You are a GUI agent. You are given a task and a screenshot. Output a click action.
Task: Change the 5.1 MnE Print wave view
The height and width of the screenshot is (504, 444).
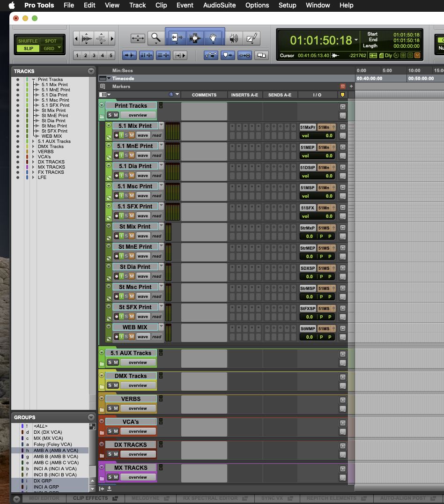tap(143, 155)
